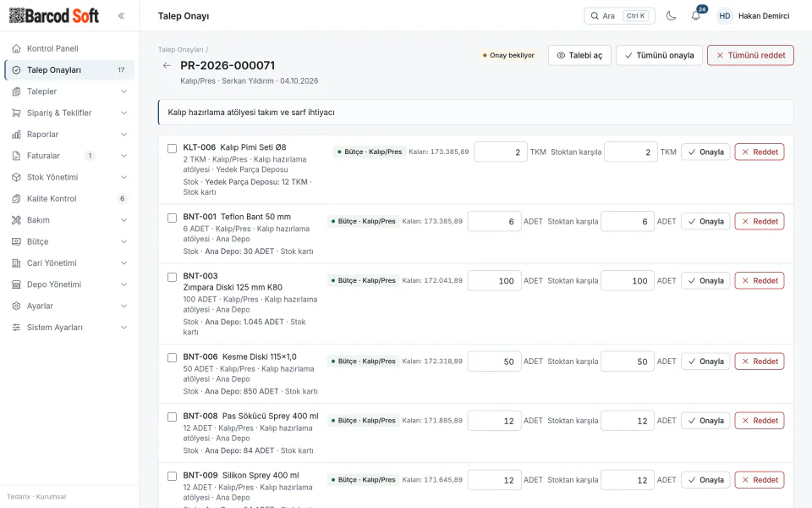Screen dimensions: 812x508
Task: Expand the Bakım menu chevron
Action: (x=123, y=220)
